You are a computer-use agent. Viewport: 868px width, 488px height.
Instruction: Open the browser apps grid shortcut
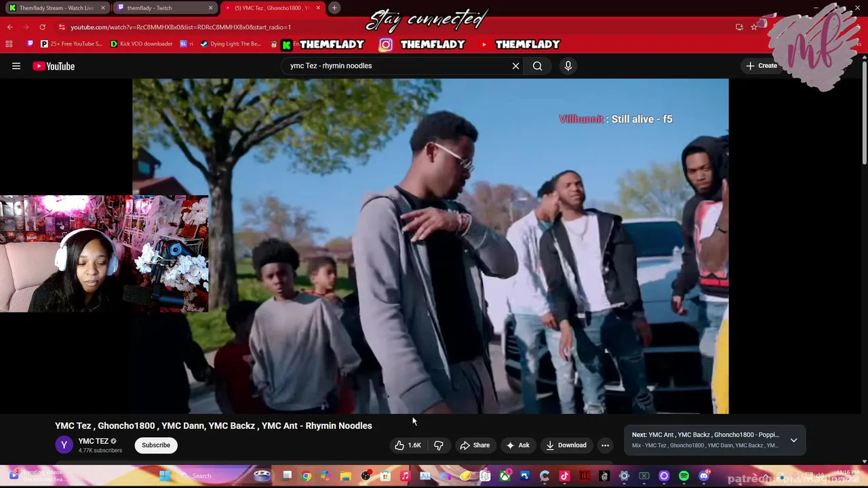pyautogui.click(x=9, y=44)
